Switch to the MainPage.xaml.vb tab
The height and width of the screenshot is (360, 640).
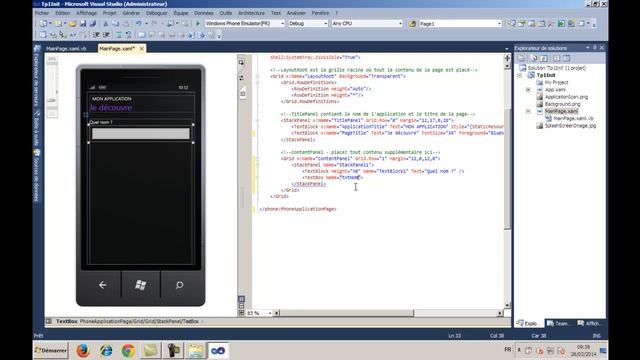[x=66, y=49]
